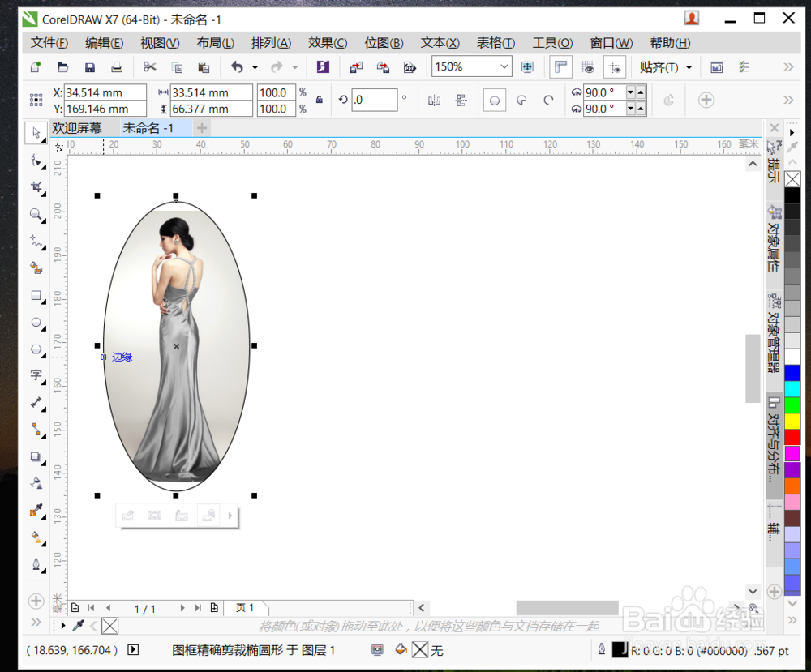Click the new document plus tab button
The height and width of the screenshot is (672, 811).
coord(202,128)
